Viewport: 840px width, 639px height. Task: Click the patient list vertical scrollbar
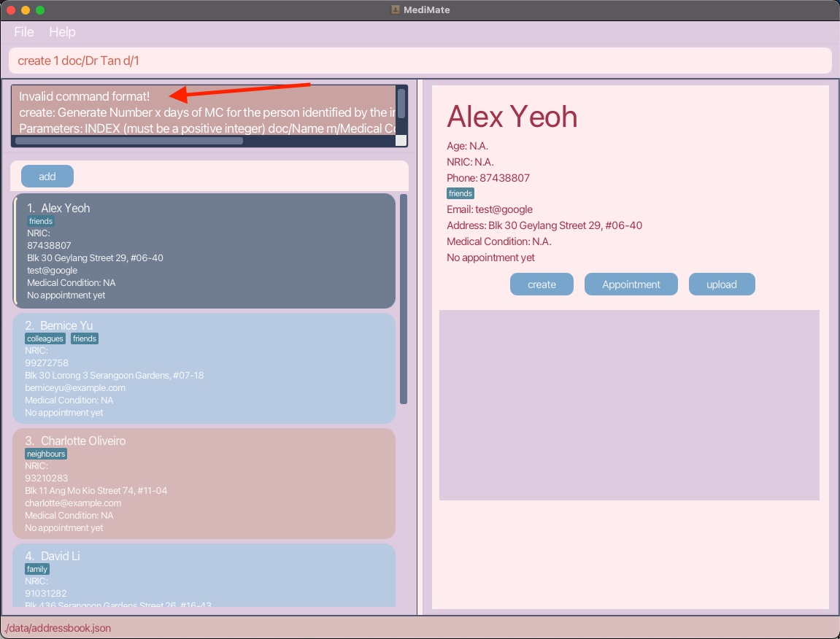click(x=404, y=299)
